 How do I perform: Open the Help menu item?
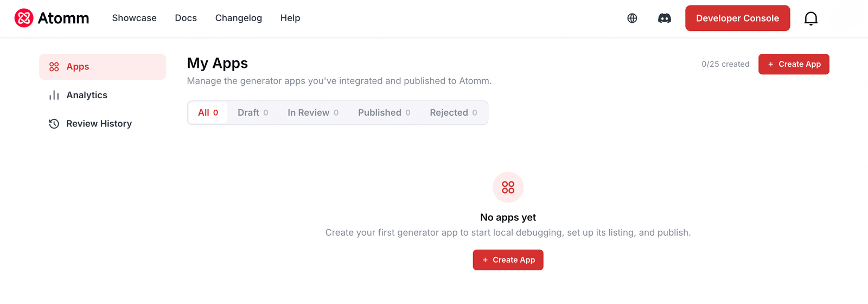click(x=290, y=18)
